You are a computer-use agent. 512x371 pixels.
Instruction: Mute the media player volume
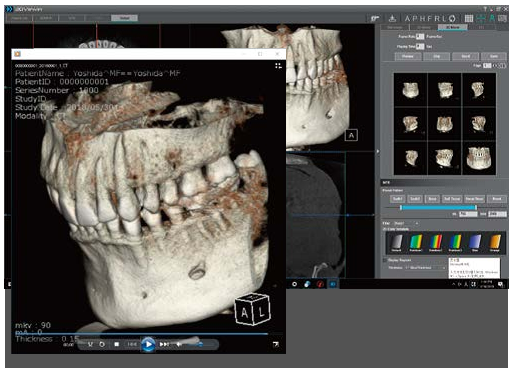(179, 344)
